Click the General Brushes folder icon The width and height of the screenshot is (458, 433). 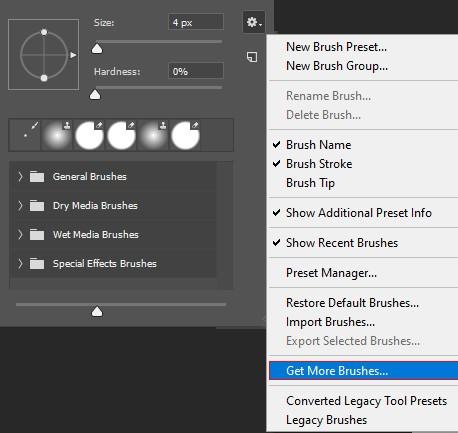point(37,176)
